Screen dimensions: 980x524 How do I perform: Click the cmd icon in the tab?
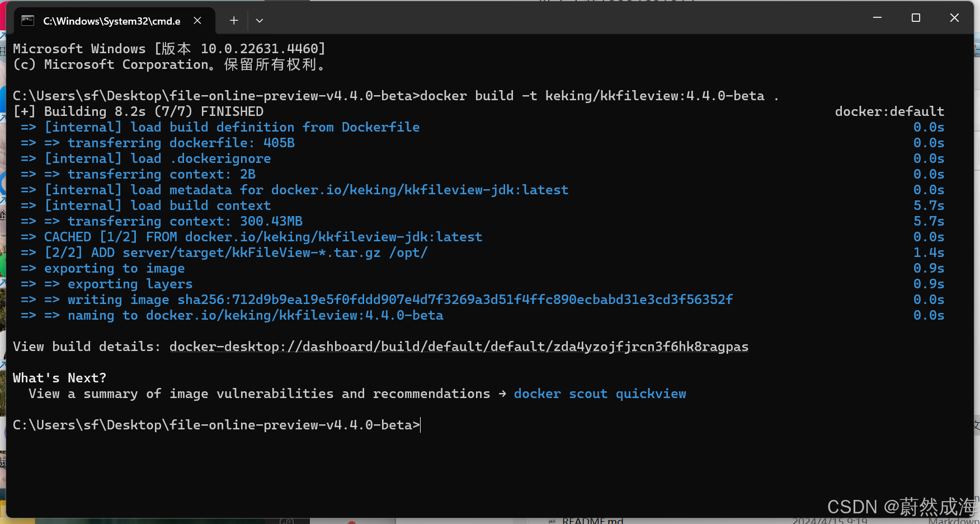27,21
